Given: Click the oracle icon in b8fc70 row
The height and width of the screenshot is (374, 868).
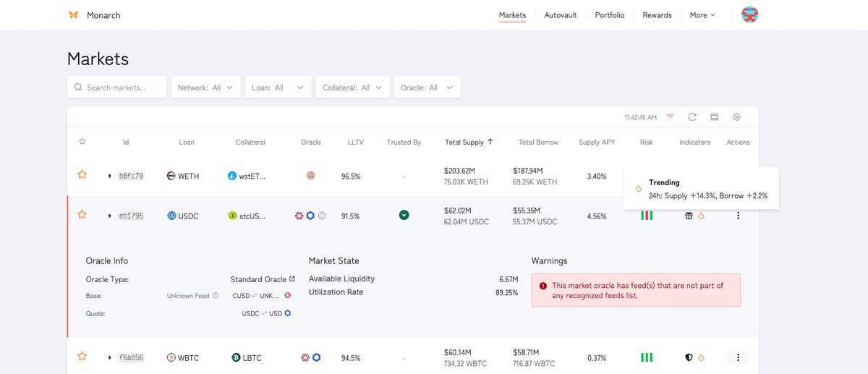Looking at the screenshot, I should click(311, 176).
